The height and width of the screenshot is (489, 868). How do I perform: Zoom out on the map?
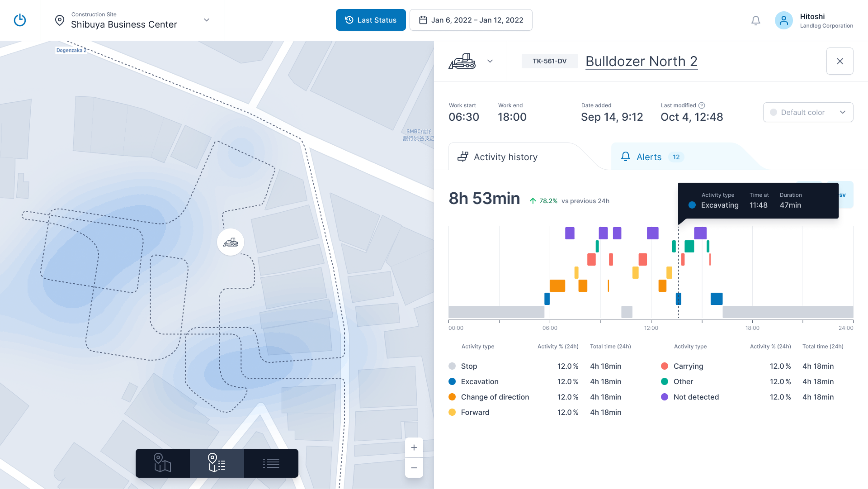click(414, 468)
